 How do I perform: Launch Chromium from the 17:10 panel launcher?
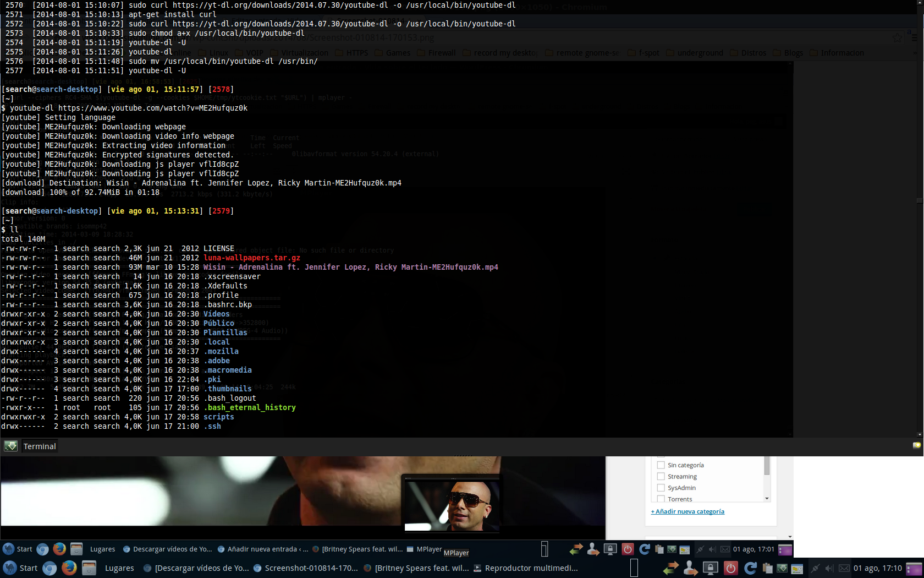point(50,568)
